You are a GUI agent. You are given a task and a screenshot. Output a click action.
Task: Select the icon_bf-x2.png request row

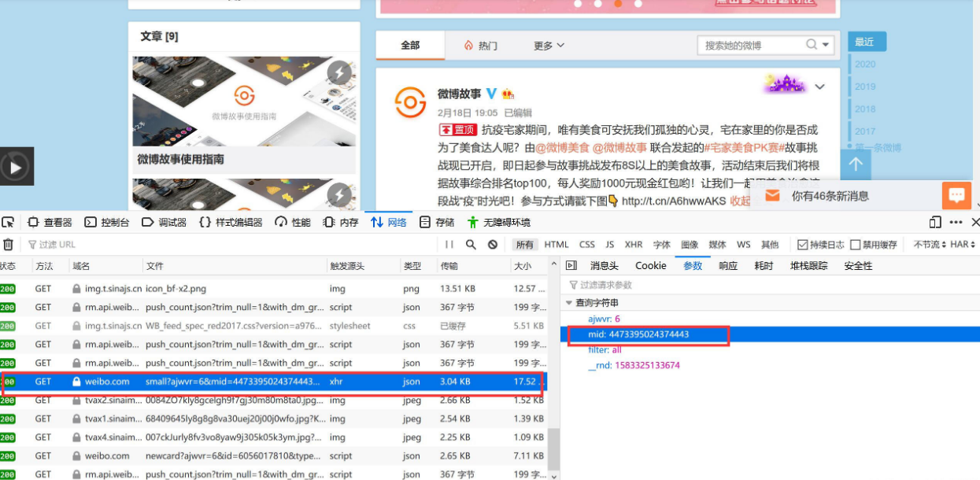(273, 289)
